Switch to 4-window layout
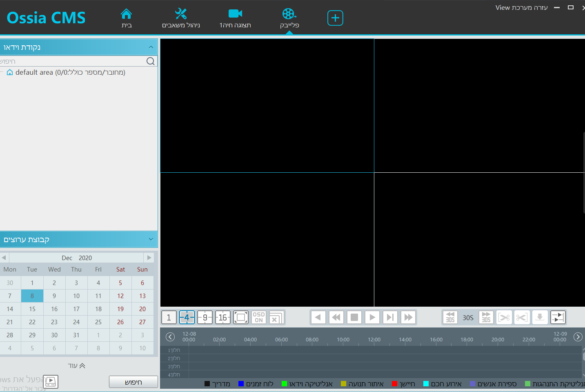This screenshot has height=392, width=585. [187, 317]
